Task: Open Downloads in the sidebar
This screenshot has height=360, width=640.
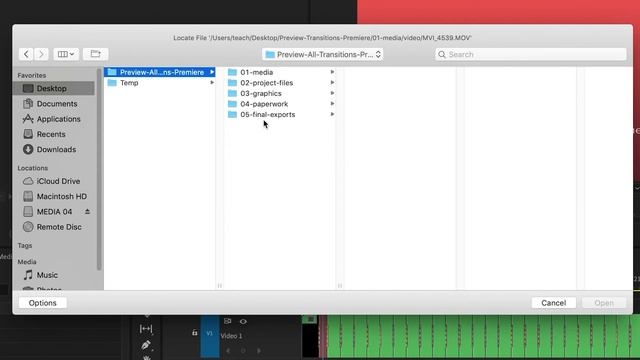Action: click(x=54, y=149)
